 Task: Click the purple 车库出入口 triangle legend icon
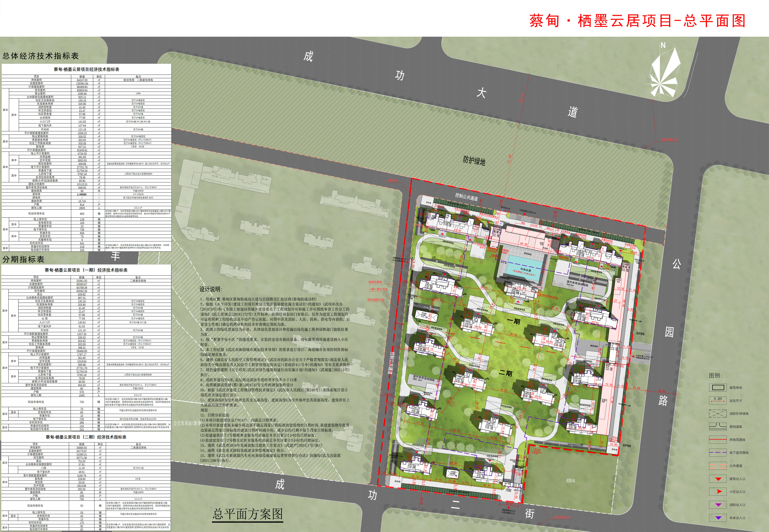tap(718, 518)
